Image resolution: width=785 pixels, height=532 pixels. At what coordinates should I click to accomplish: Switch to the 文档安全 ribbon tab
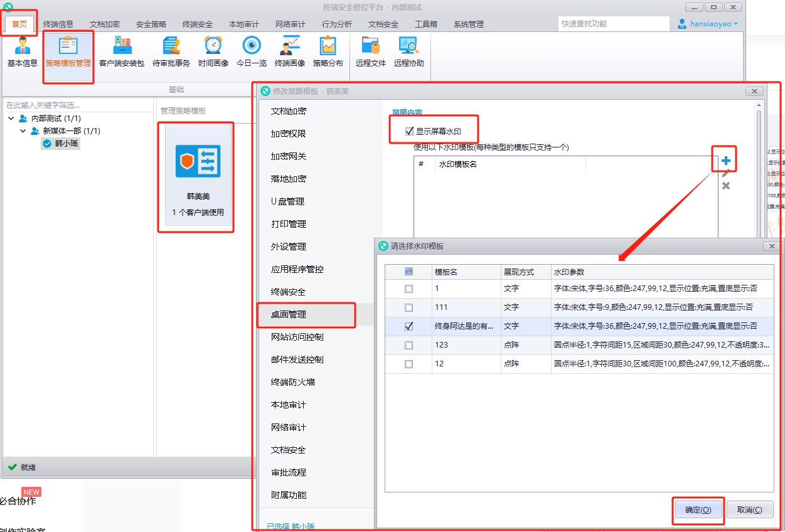coord(383,24)
